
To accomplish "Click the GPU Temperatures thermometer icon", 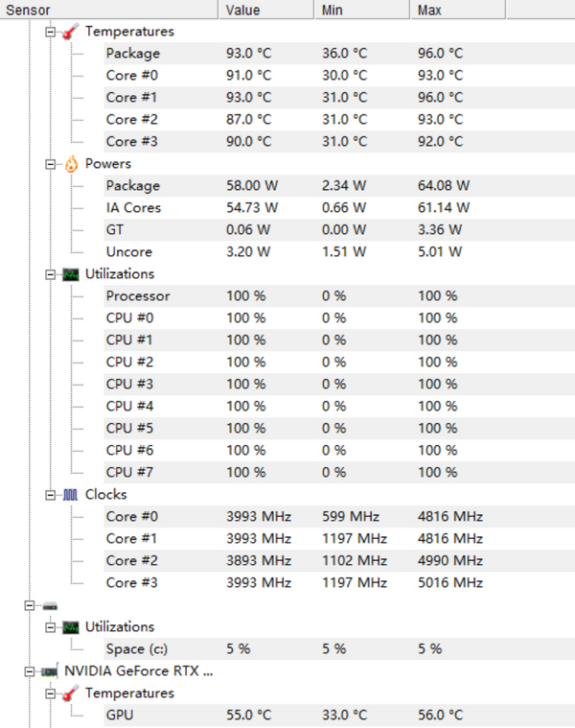I will [x=71, y=693].
